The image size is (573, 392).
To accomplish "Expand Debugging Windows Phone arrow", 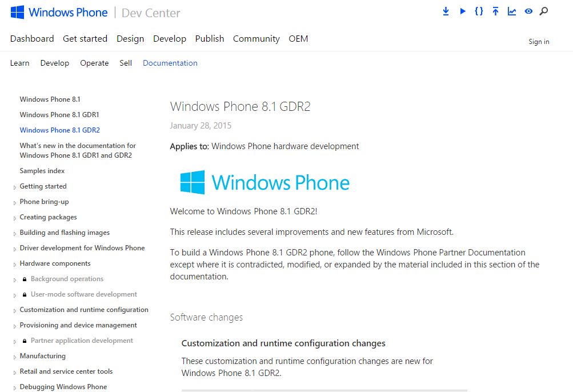I will click(x=15, y=388).
